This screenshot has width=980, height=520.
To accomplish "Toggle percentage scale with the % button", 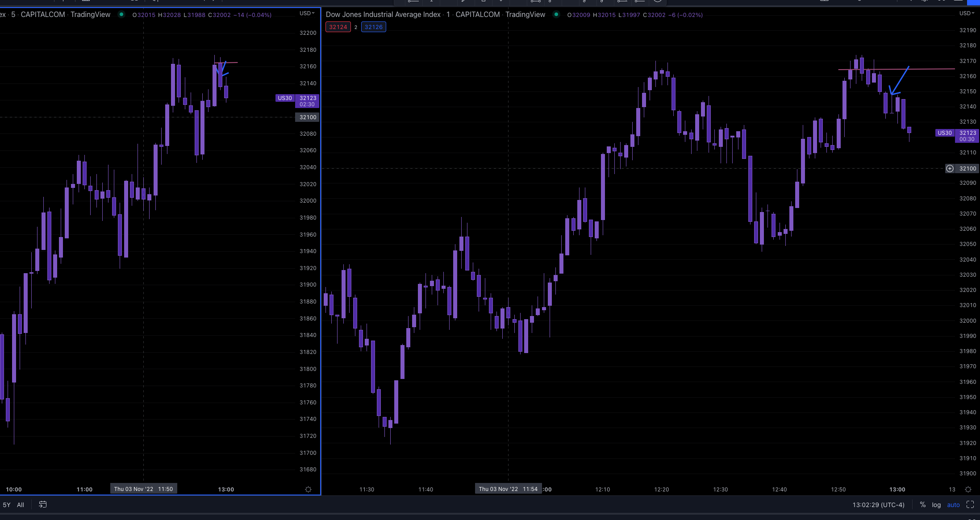I will click(x=922, y=504).
